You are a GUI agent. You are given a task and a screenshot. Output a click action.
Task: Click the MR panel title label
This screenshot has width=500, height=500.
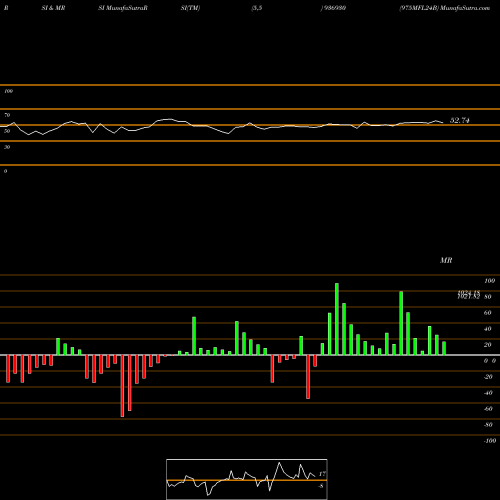446,260
